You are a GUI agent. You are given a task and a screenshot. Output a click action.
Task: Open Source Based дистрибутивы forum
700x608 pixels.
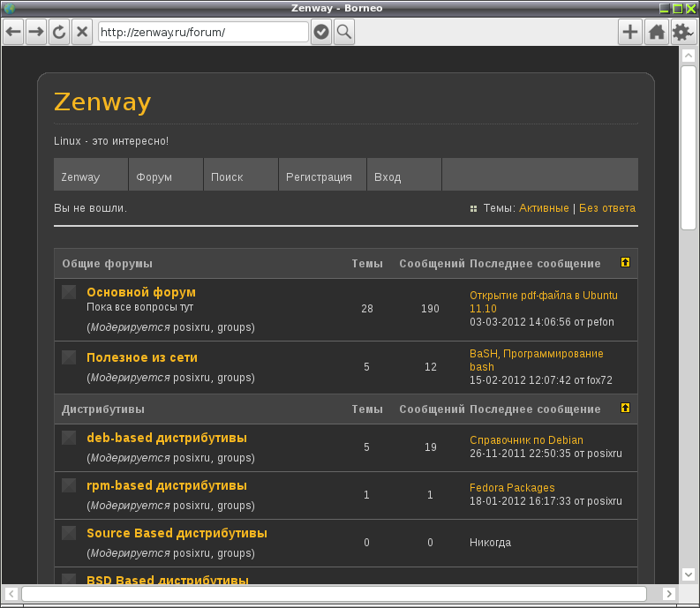[177, 534]
